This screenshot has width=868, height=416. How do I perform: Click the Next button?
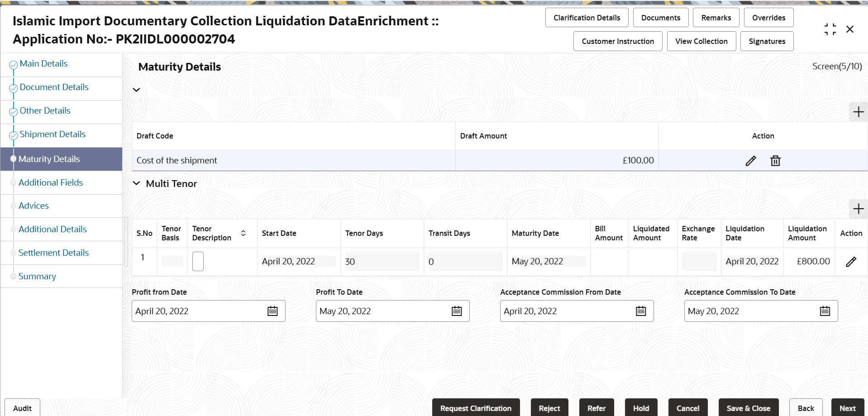tap(847, 408)
